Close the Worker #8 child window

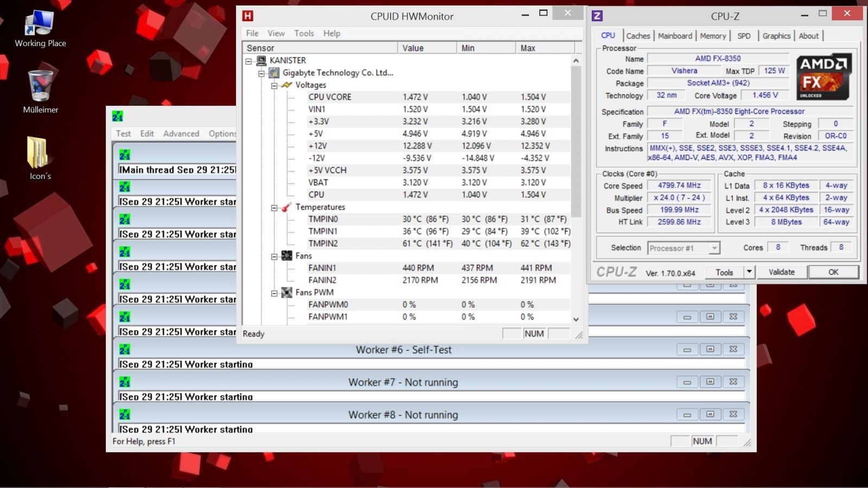tap(733, 414)
